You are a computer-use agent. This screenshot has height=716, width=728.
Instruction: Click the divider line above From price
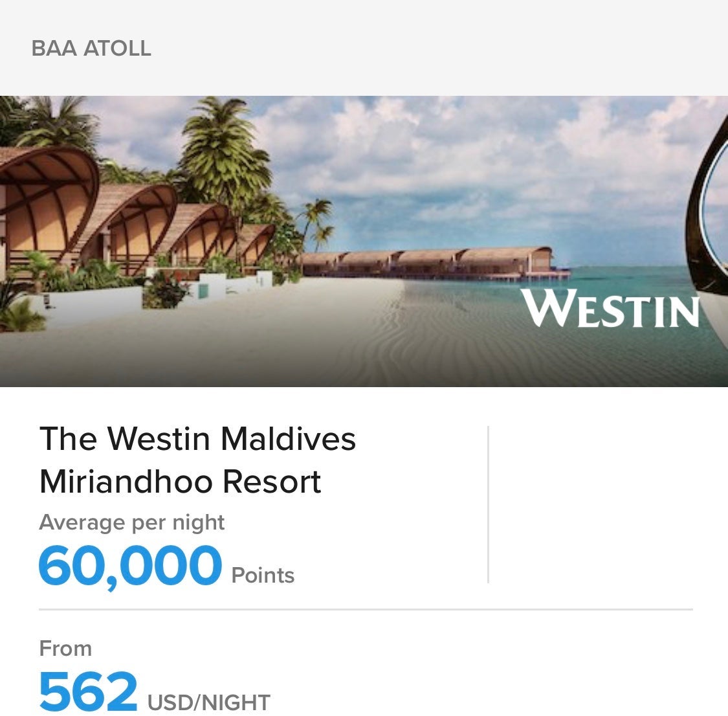[x=366, y=609]
